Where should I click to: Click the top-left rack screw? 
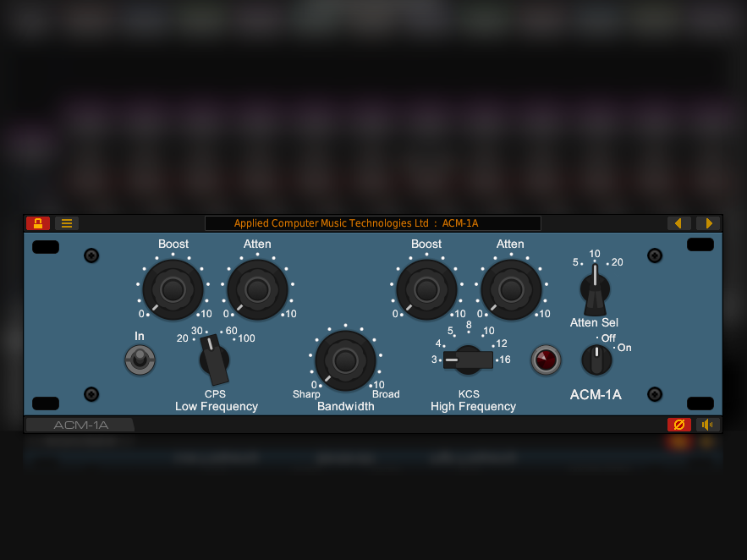[x=91, y=255]
